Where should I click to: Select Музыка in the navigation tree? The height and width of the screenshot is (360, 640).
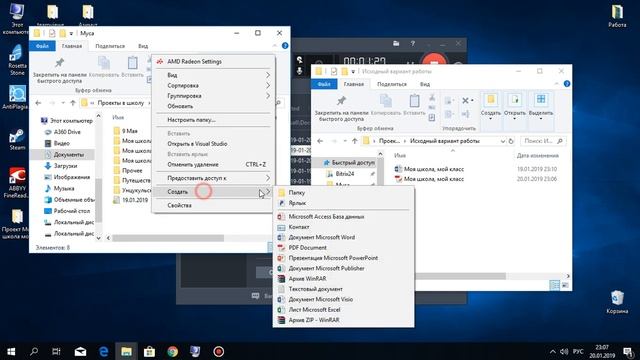coord(64,189)
